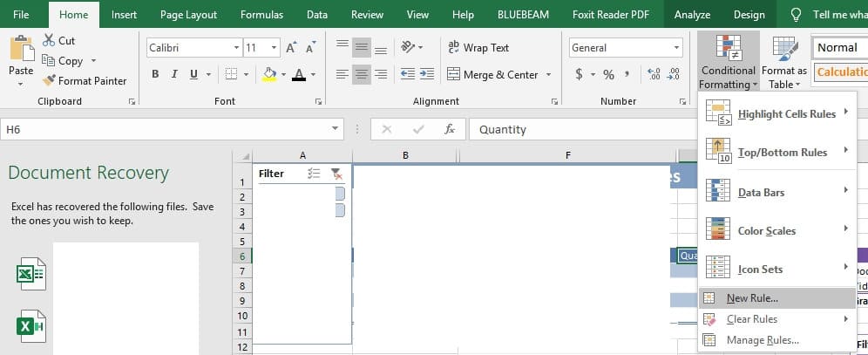Viewport: 868px width, 355px height.
Task: Toggle Italic formatting
Action: click(x=174, y=74)
